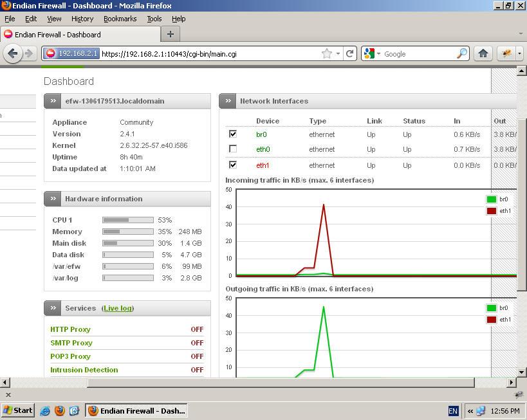Viewport: 527px width, 420px height.
Task: Reload the Endian Firewall page
Action: point(349,53)
